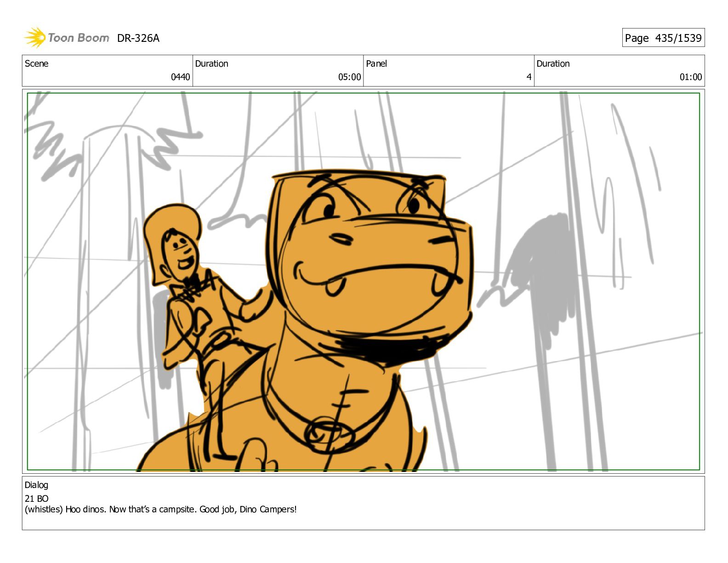Click the Page 435/1539 box
This screenshot has height=563, width=728.
click(663, 38)
